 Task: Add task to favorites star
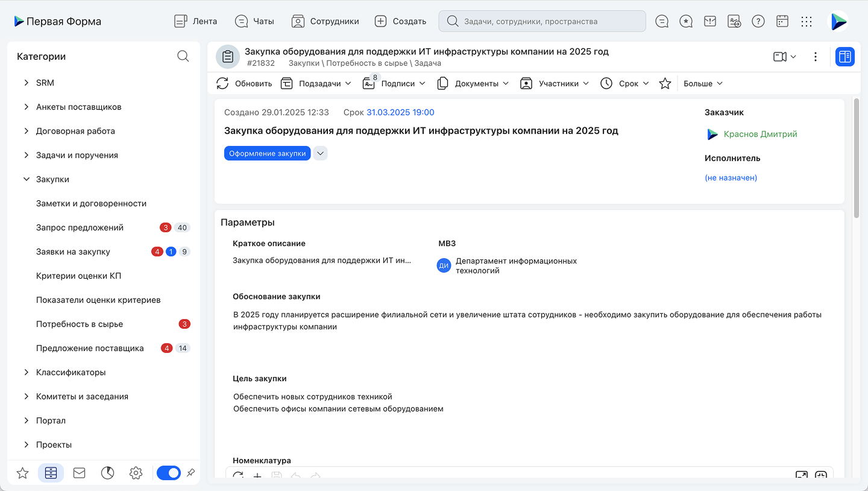point(665,83)
